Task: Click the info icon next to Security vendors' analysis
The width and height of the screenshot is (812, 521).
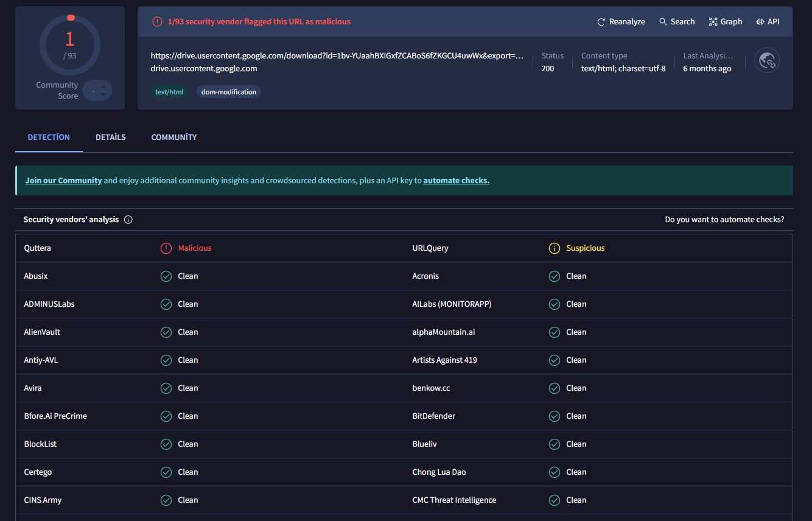Action: coord(128,220)
